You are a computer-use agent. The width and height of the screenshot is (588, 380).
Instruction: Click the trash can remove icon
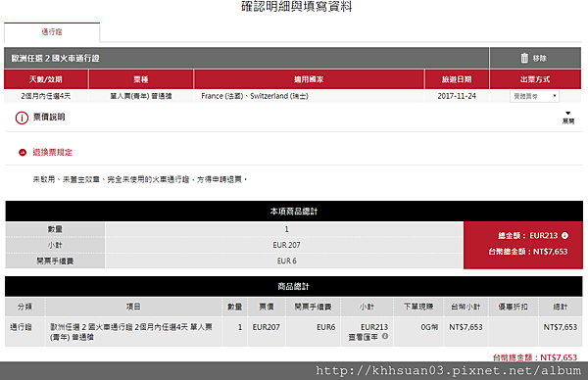tap(524, 58)
